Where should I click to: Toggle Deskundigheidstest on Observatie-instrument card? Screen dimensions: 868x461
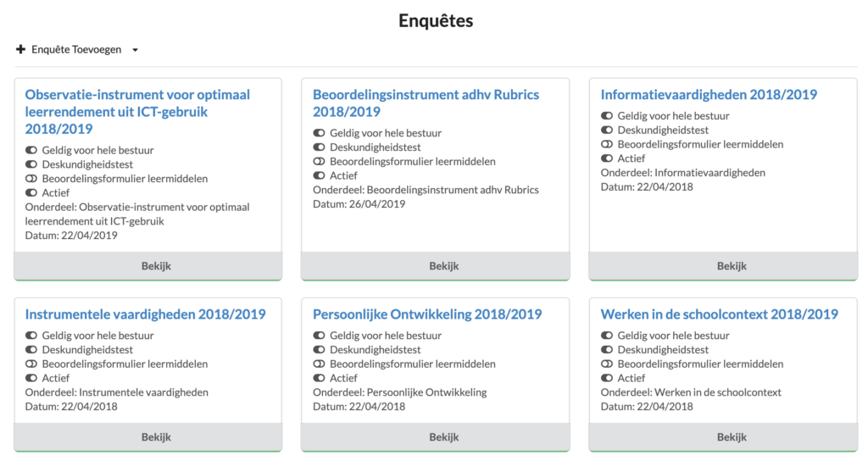click(31, 164)
